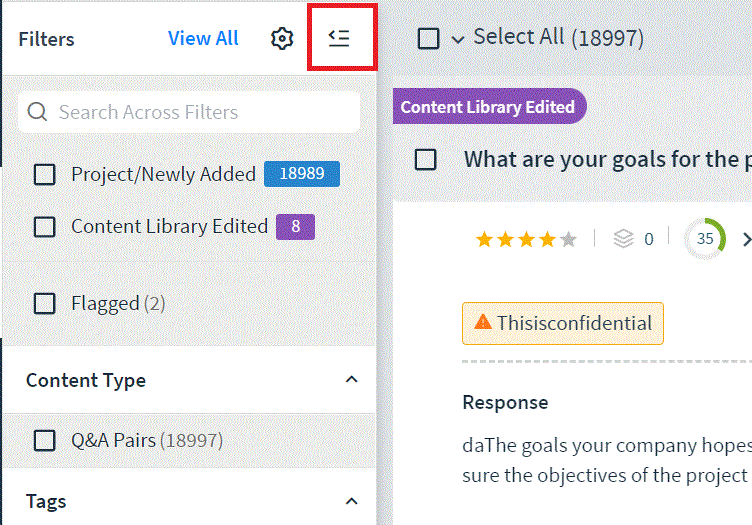This screenshot has height=525, width=752.
Task: Collapse the Tags section
Action: pyautogui.click(x=352, y=502)
